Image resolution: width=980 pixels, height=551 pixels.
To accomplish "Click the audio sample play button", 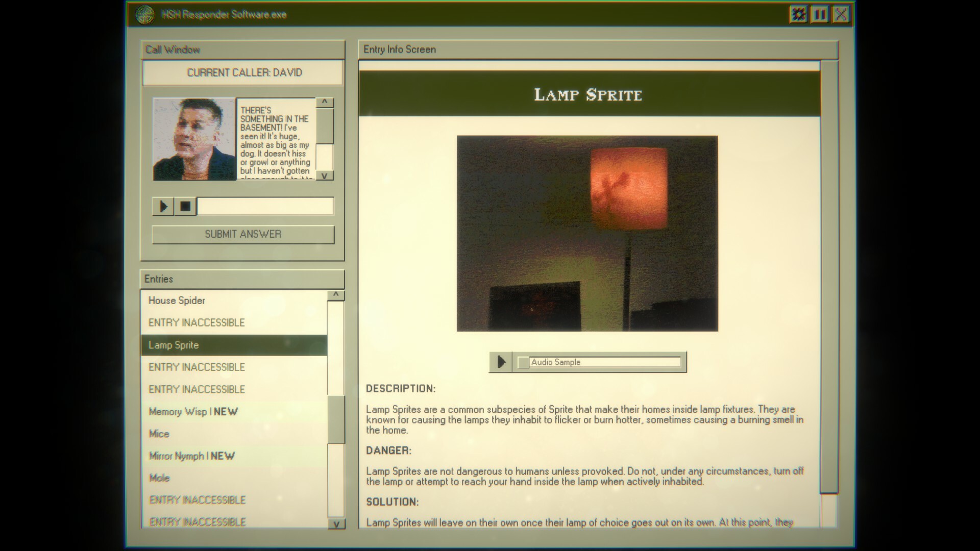I will 501,362.
